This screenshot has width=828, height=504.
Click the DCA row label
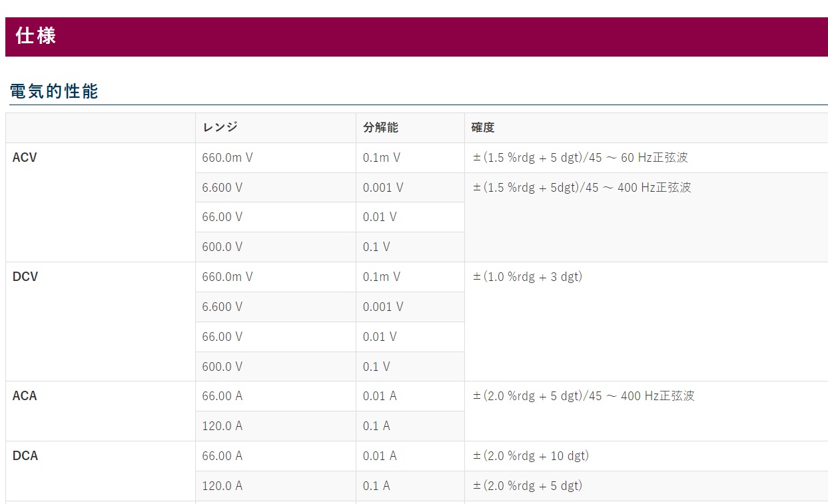tap(25, 455)
